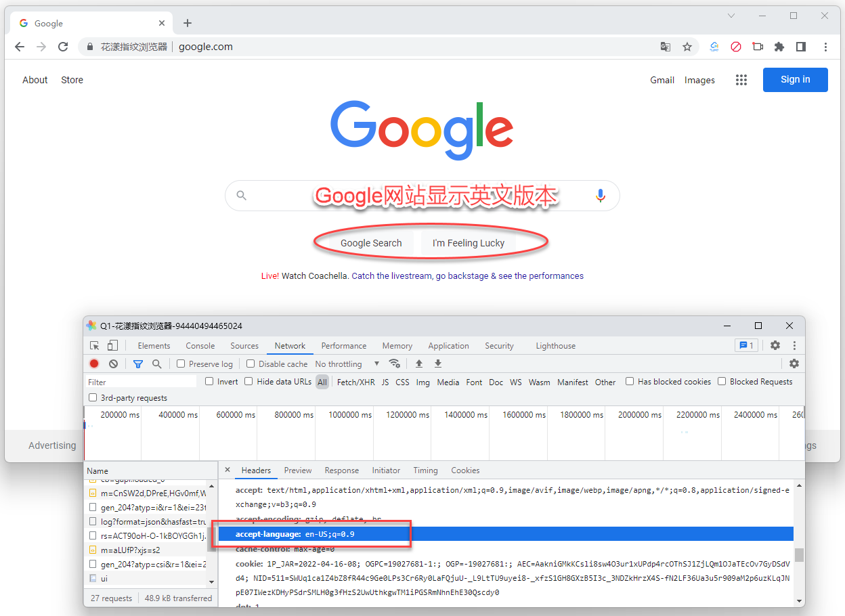845x616 pixels.
Task: Open the DevTools Lighthouse tab
Action: point(556,346)
